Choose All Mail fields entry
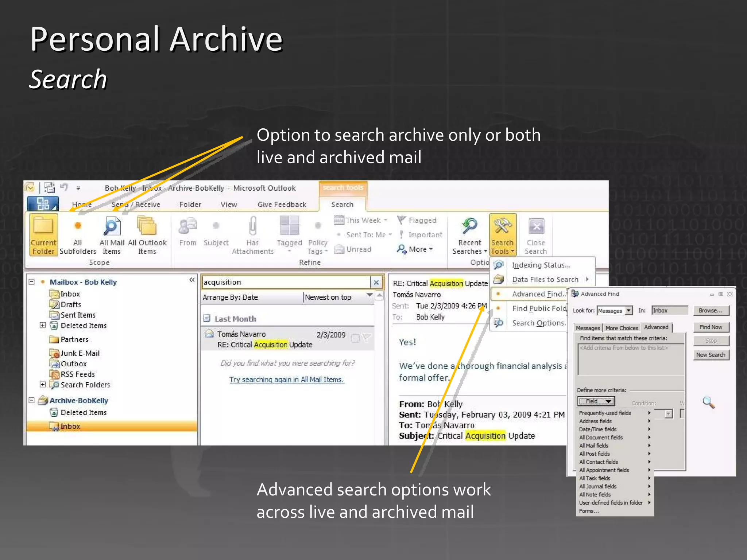This screenshot has height=560, width=747. click(x=614, y=446)
